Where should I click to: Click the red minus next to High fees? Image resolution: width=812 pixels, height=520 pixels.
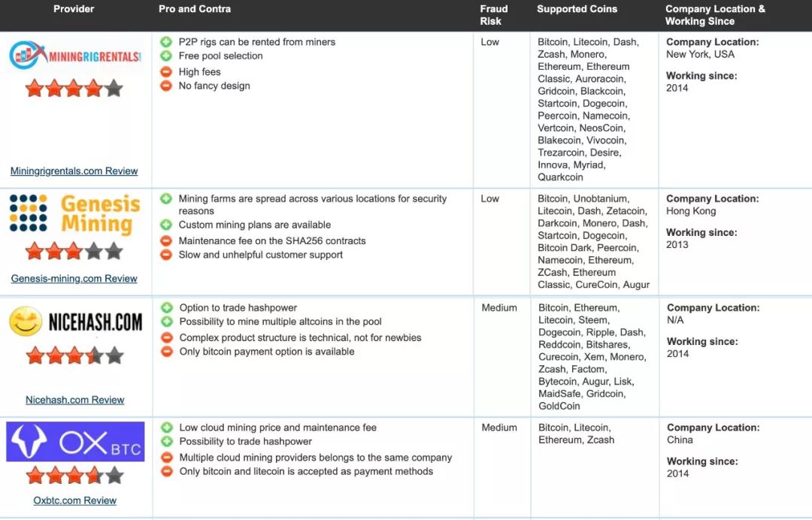165,72
